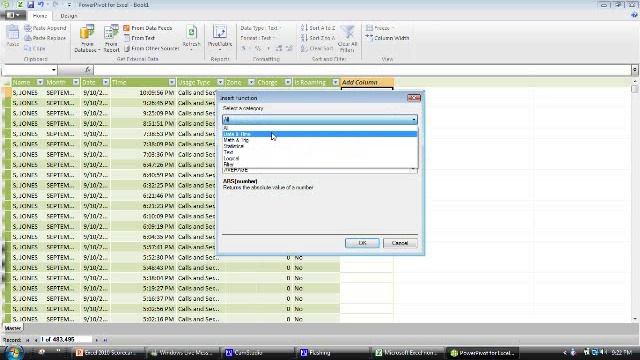
Task: Click the formula bar input field
Action: coord(362,70)
